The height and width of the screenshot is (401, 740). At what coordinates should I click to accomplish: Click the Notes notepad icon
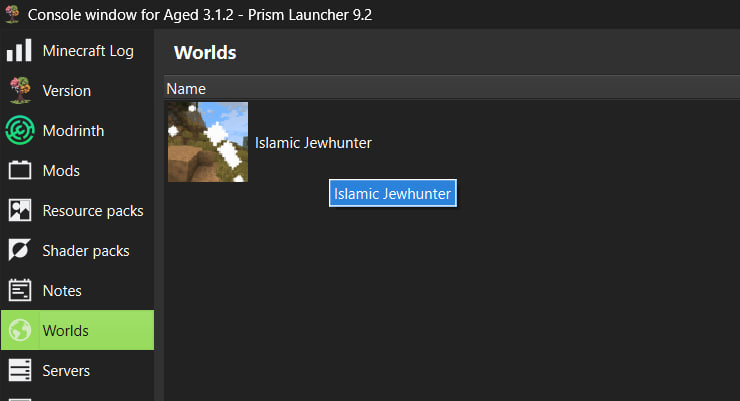point(20,290)
